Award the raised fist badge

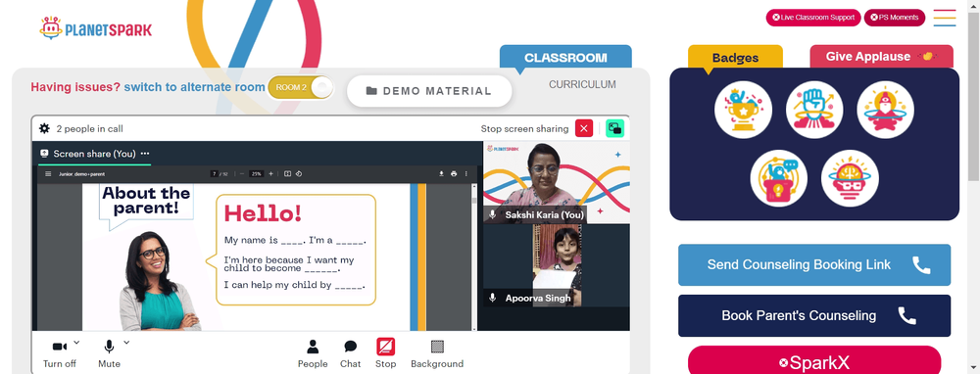pyautogui.click(x=814, y=110)
